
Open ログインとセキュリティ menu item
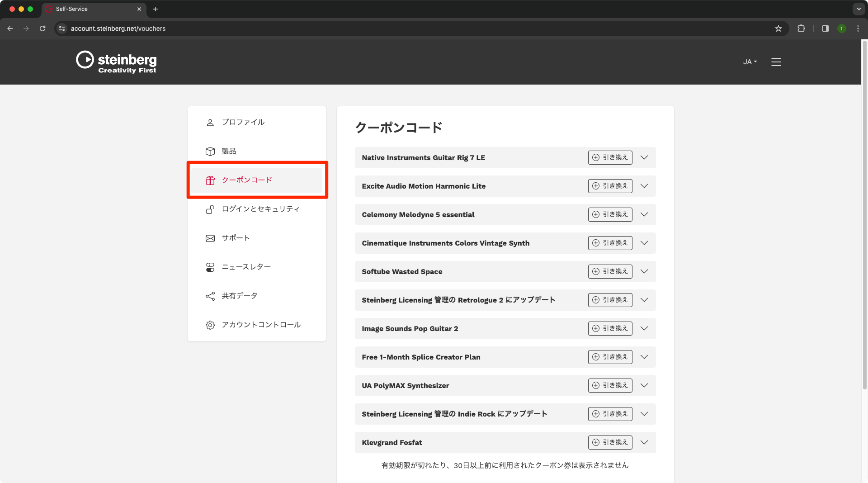pos(257,209)
